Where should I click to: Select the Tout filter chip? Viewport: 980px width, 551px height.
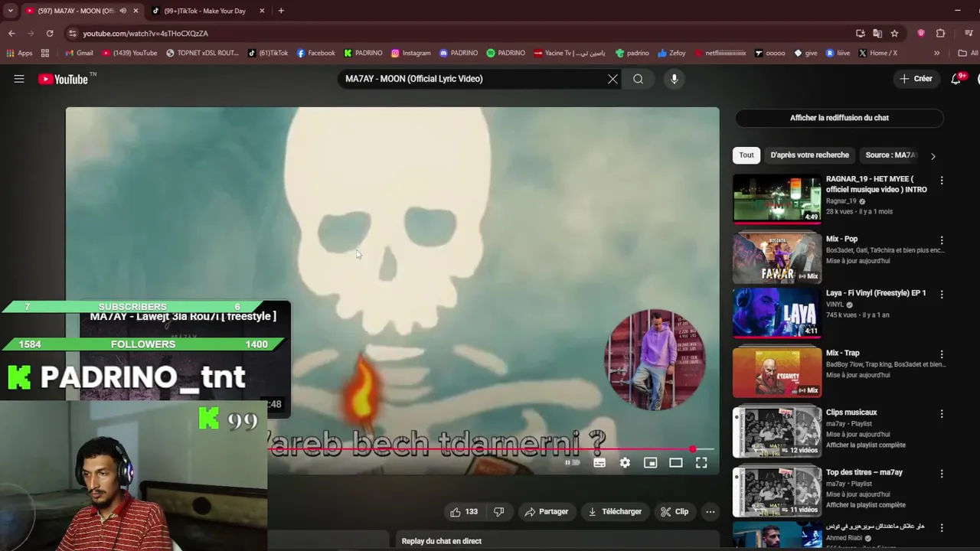click(746, 155)
